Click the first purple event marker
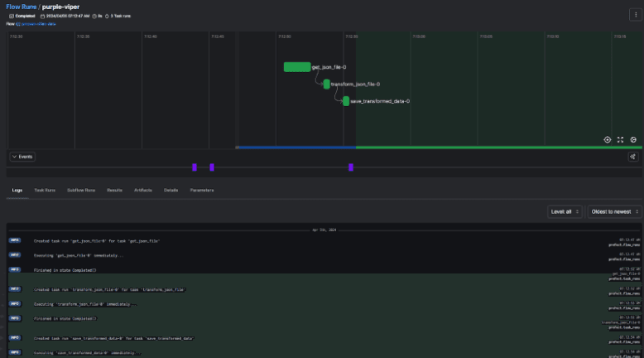644x358 pixels. [x=195, y=167]
